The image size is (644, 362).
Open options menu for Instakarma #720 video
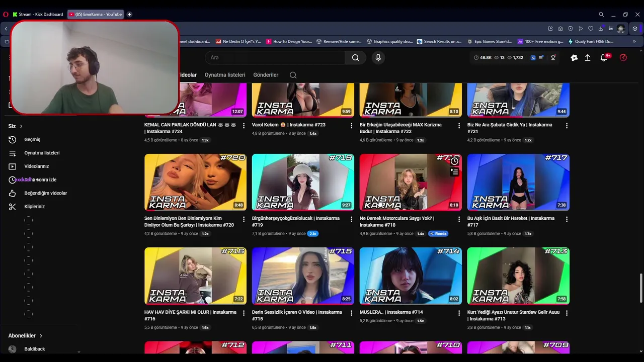pos(244,219)
